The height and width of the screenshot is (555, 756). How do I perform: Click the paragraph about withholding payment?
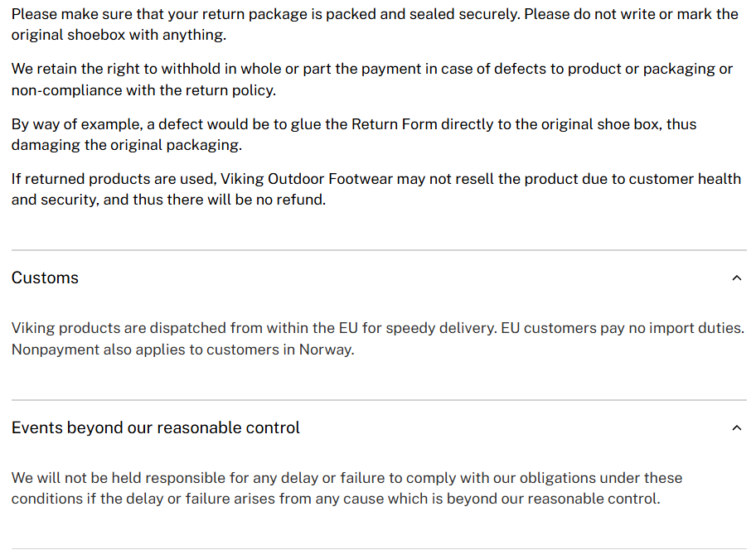point(371,80)
